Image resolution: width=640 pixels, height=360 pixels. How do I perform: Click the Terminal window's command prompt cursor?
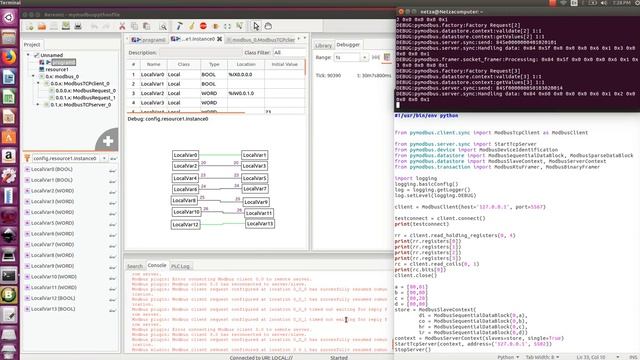pos(398,105)
